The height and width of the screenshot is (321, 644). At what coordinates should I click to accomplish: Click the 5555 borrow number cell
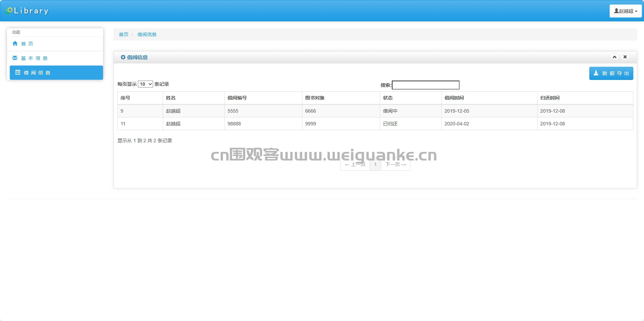[x=263, y=111]
